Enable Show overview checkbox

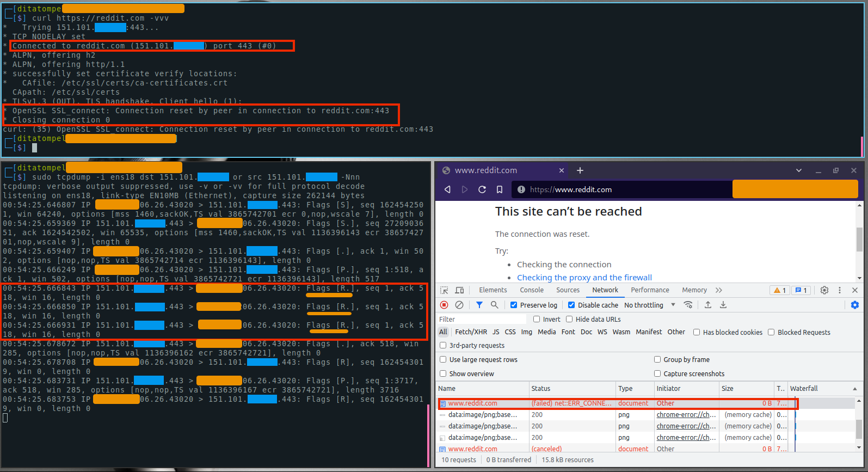coord(443,373)
